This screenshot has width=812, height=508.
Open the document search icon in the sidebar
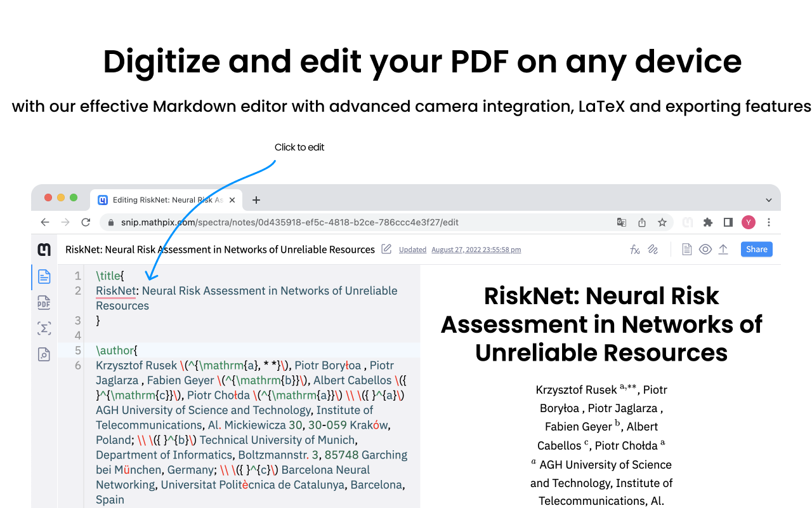[x=44, y=354]
